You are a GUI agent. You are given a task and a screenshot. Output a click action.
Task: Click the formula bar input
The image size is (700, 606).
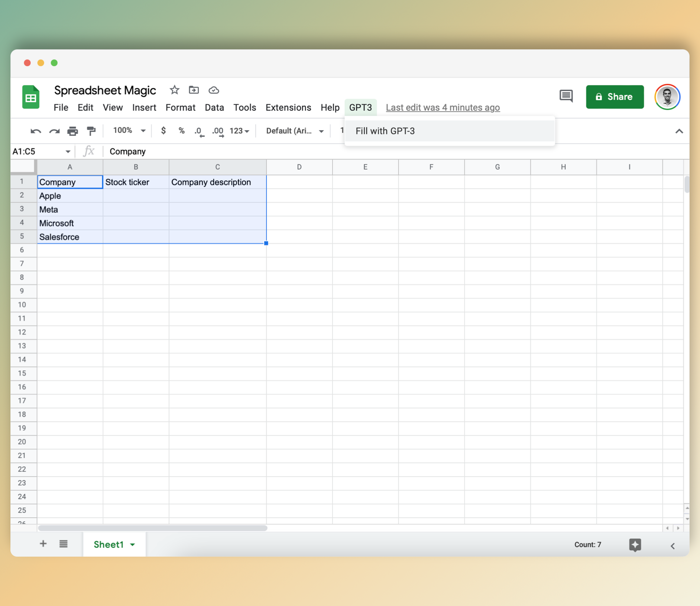[396, 151]
